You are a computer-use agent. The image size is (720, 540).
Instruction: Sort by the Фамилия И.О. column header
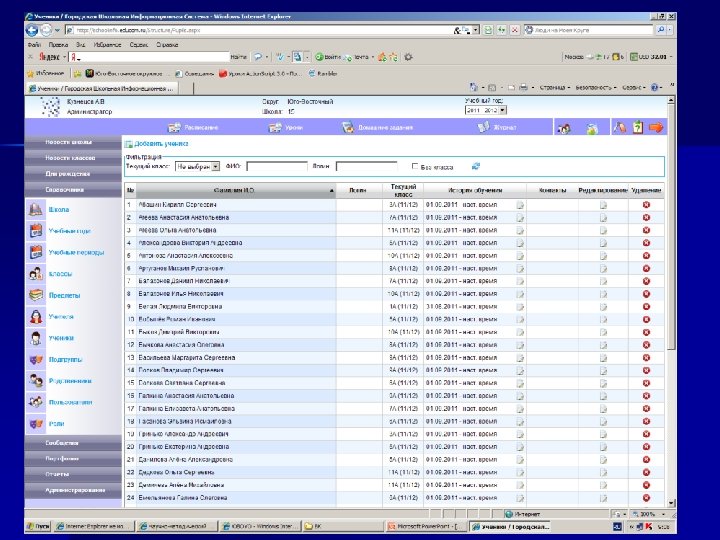(x=235, y=190)
